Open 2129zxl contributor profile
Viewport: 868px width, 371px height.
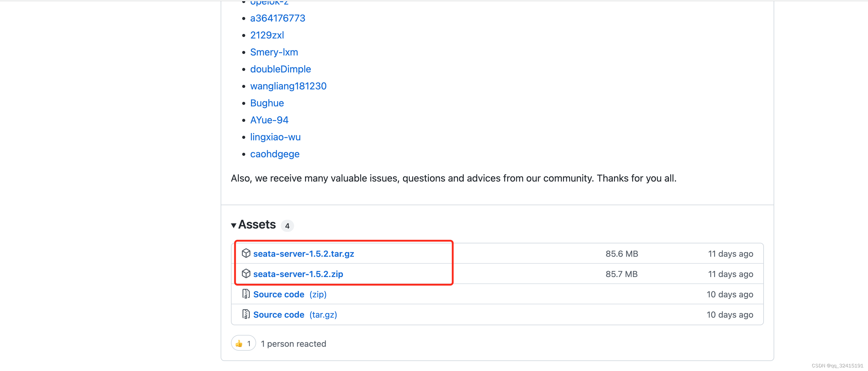pyautogui.click(x=267, y=35)
